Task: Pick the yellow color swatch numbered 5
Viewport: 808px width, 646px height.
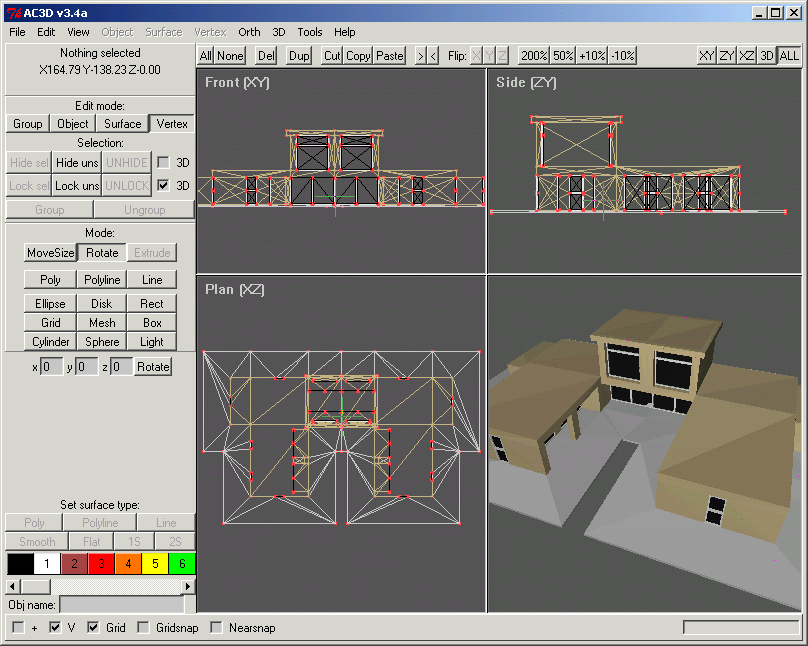Action: tap(155, 564)
